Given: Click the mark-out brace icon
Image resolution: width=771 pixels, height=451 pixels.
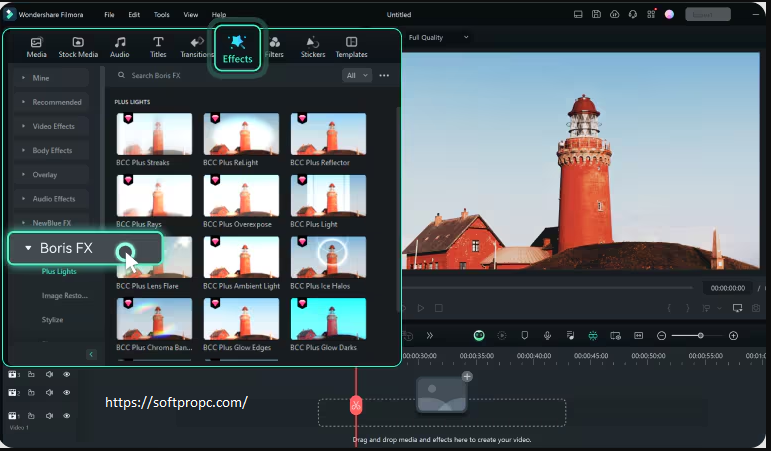Looking at the screenshot, I should pyautogui.click(x=687, y=308).
